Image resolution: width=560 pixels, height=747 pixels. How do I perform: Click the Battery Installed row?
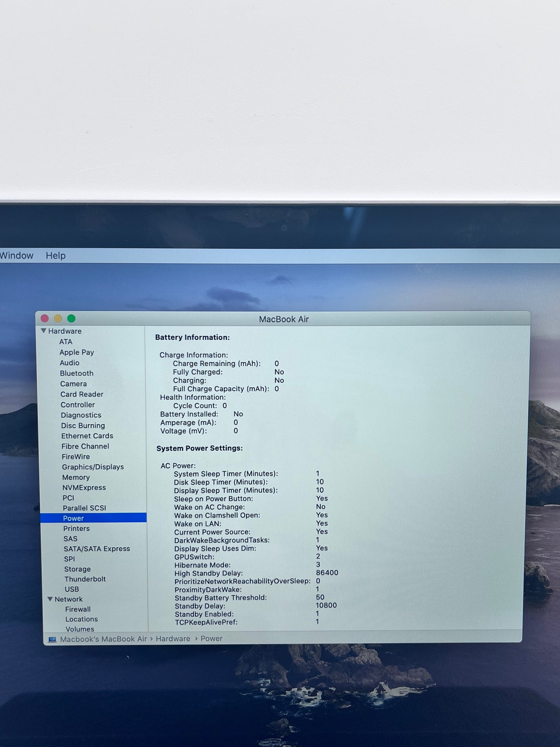[x=202, y=414]
